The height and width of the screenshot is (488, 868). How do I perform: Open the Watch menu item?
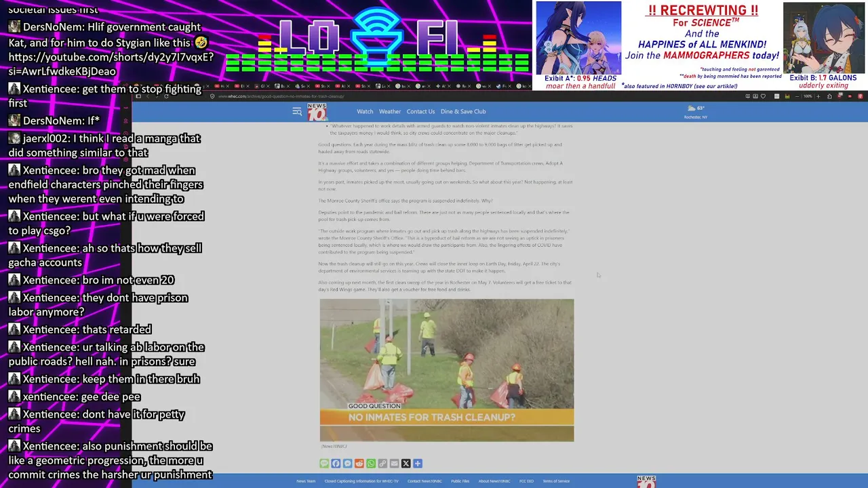(x=365, y=111)
